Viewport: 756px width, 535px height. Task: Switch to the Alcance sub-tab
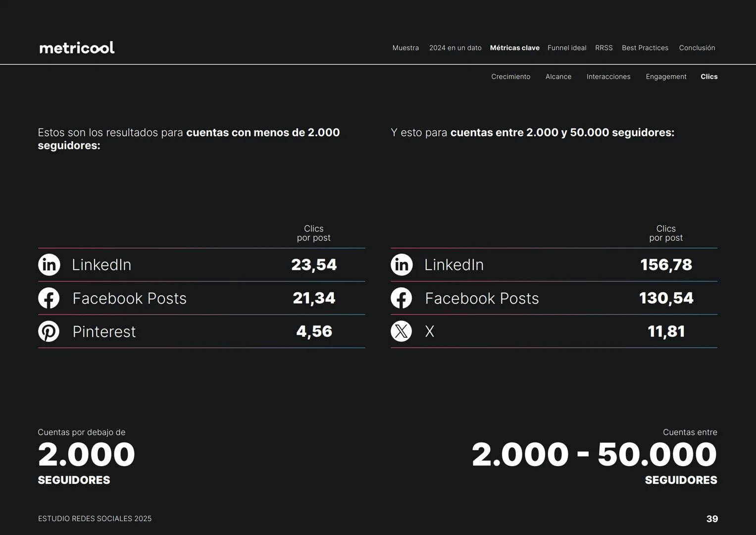558,77
